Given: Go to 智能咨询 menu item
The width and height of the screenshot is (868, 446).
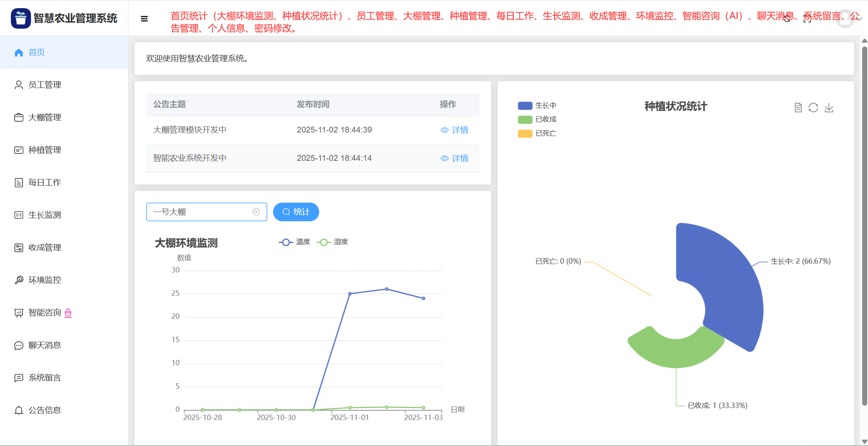Looking at the screenshot, I should pyautogui.click(x=45, y=313).
